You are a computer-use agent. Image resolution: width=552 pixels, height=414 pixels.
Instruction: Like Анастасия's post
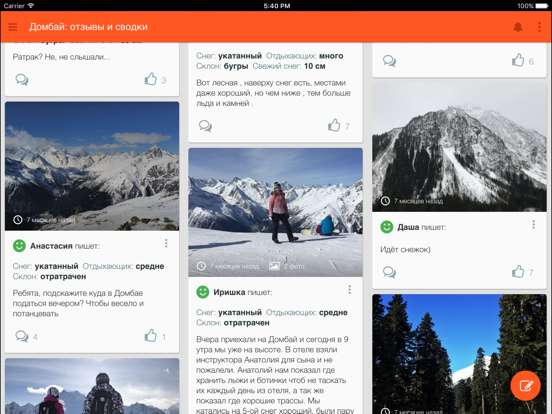pyautogui.click(x=151, y=335)
